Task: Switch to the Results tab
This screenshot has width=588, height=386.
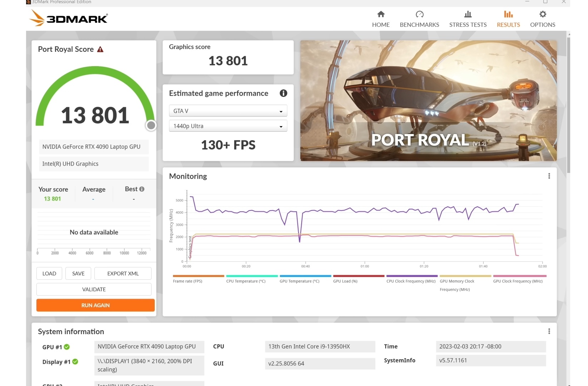Action: (508, 19)
